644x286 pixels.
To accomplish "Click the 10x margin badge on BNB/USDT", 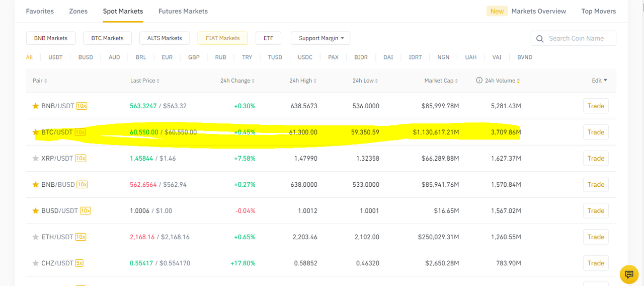I will pyautogui.click(x=82, y=106).
